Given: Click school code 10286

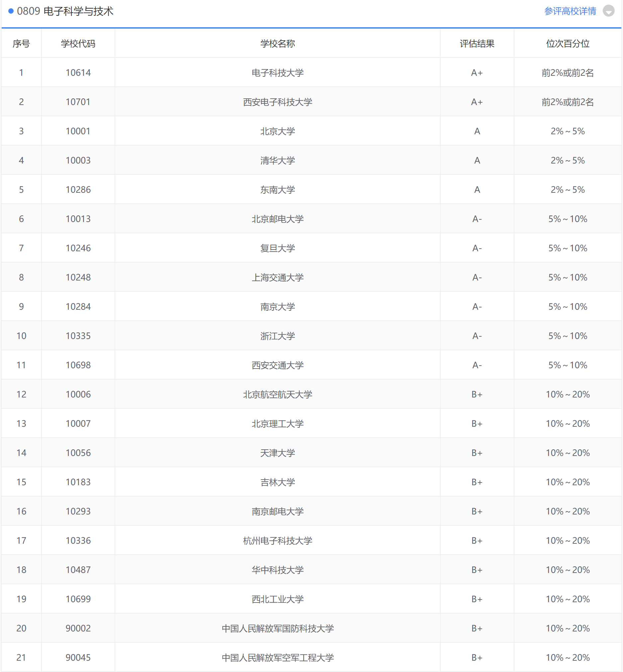Looking at the screenshot, I should [x=78, y=189].
